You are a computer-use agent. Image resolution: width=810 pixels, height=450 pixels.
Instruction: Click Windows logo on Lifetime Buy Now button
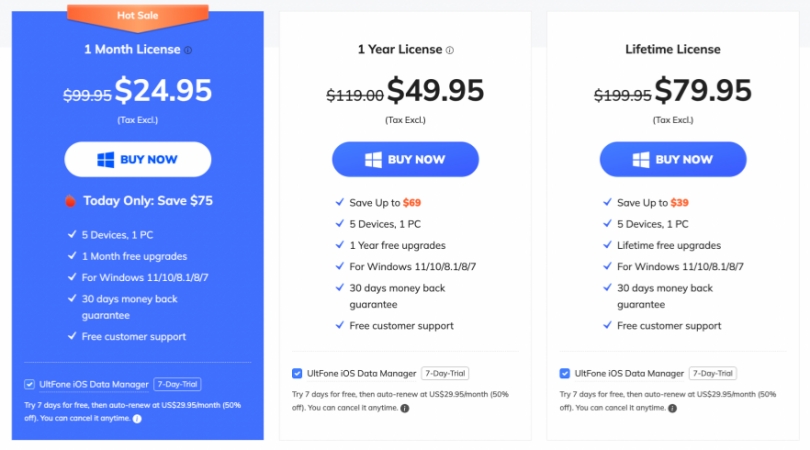pyautogui.click(x=642, y=159)
